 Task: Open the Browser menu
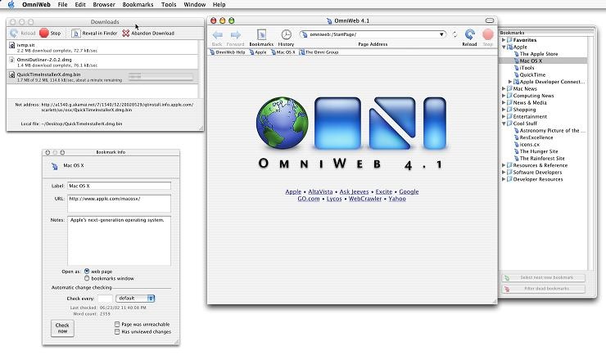click(x=104, y=5)
